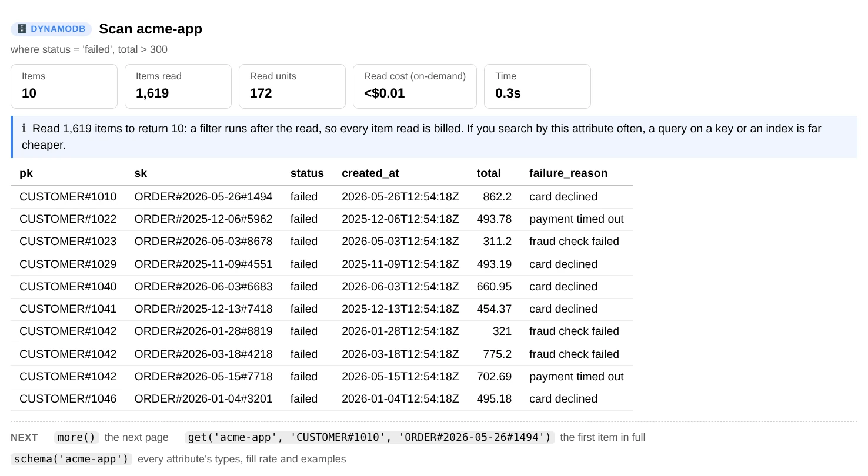Click the sk cell ORDER#2026-05-03#8678
This screenshot has height=476, width=868.
point(203,242)
